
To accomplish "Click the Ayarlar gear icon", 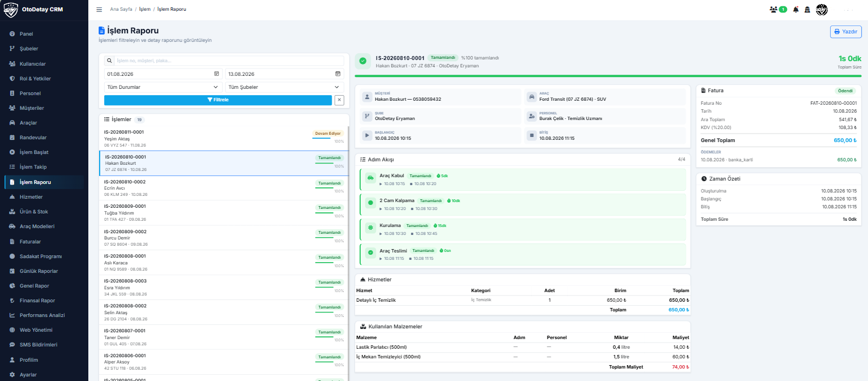I will 12,375.
